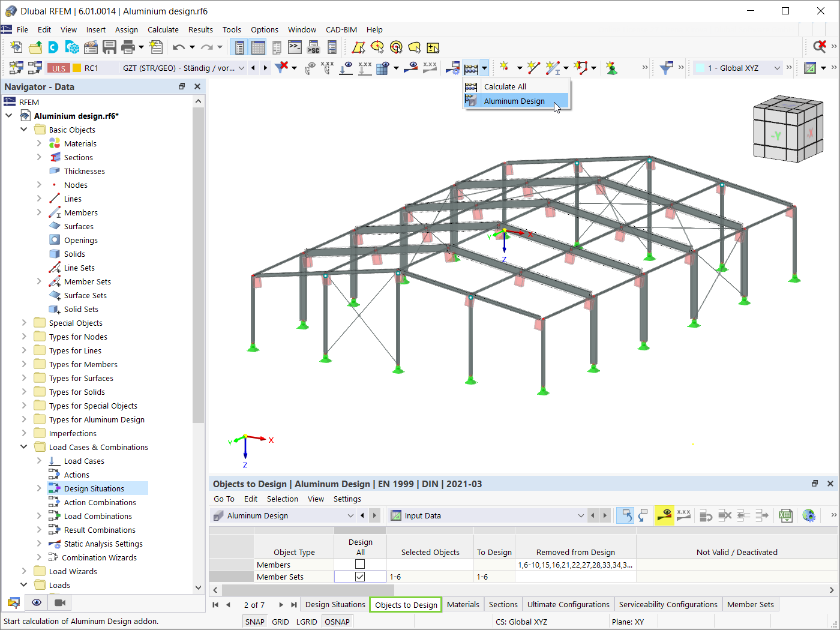
Task: Open the table's Go To menu
Action: (x=224, y=499)
